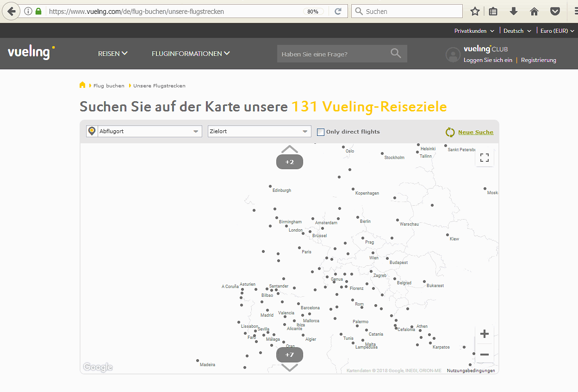Reload the page with the refresh icon

pyautogui.click(x=338, y=11)
